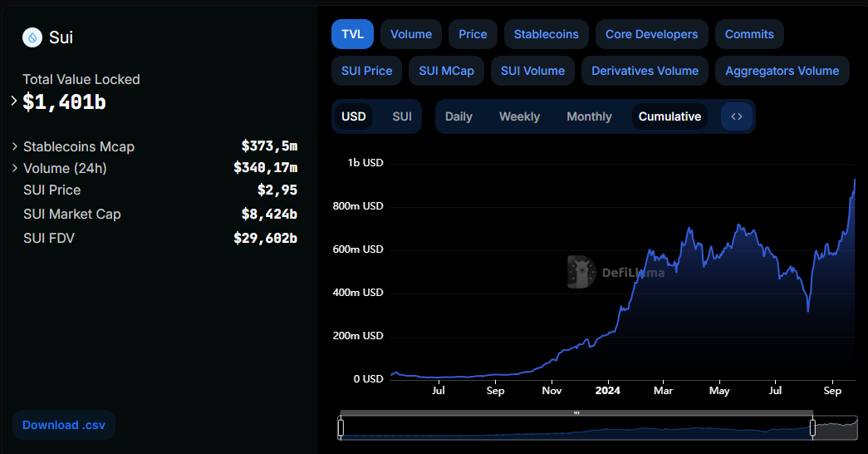The height and width of the screenshot is (454, 868).
Task: Toggle the SUI MCap chart series
Action: click(x=446, y=71)
